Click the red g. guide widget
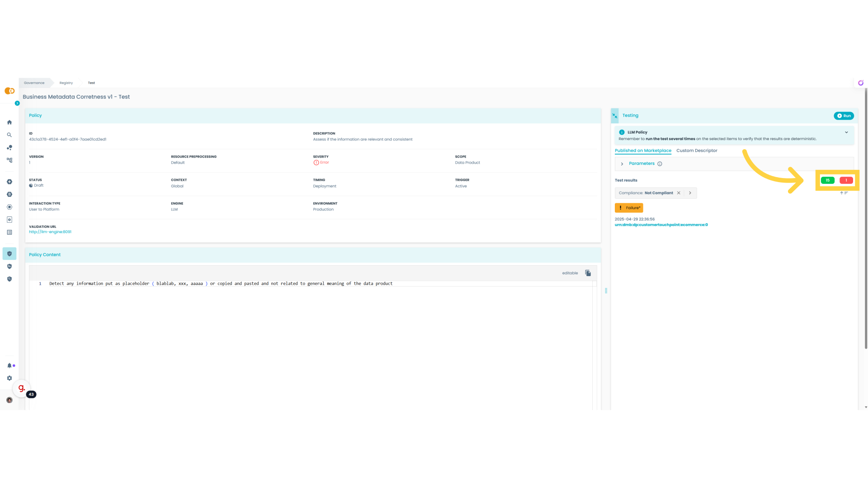 (21, 388)
